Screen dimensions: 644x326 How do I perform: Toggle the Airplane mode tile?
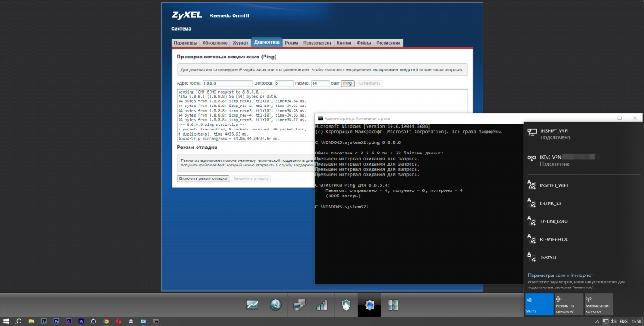click(x=568, y=305)
